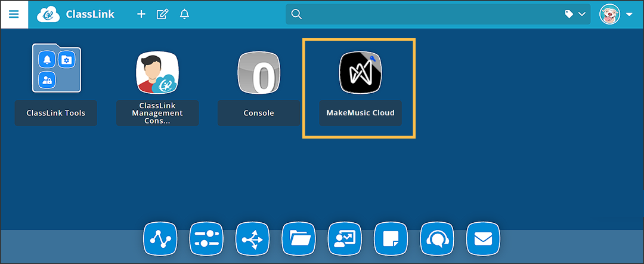Click the ClassLink Management Cons... label
This screenshot has height=264, width=644.
coord(157,113)
